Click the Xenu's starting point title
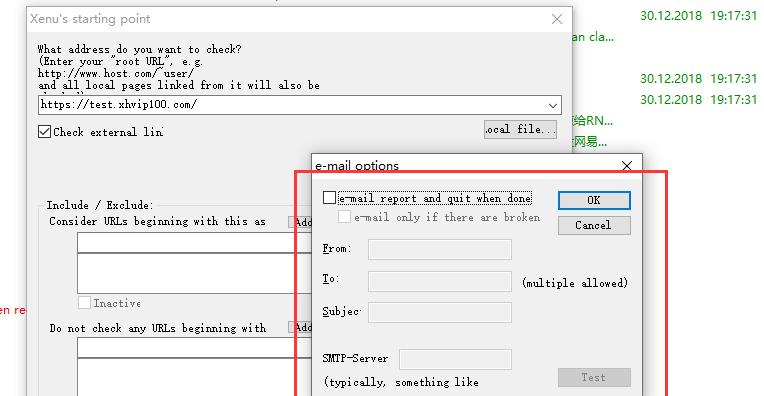764x396 pixels. 90,19
